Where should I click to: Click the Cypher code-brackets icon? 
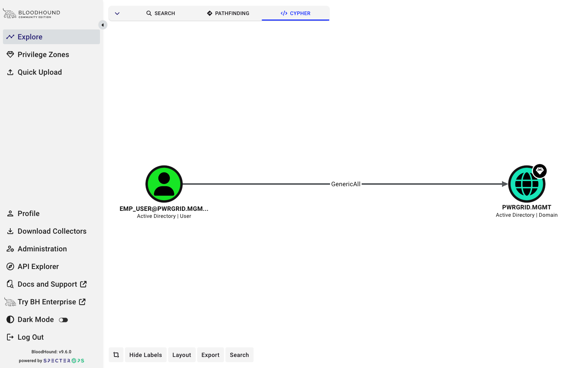pyautogui.click(x=284, y=13)
